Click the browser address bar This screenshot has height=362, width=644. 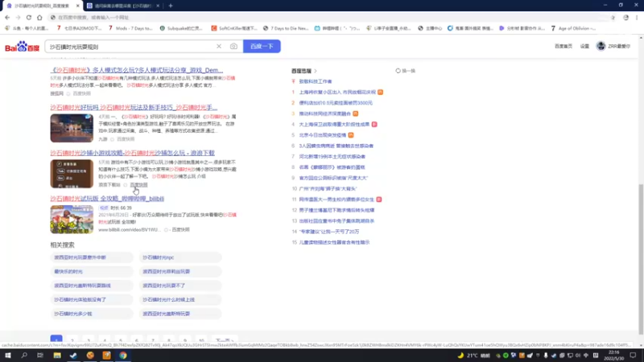328,17
